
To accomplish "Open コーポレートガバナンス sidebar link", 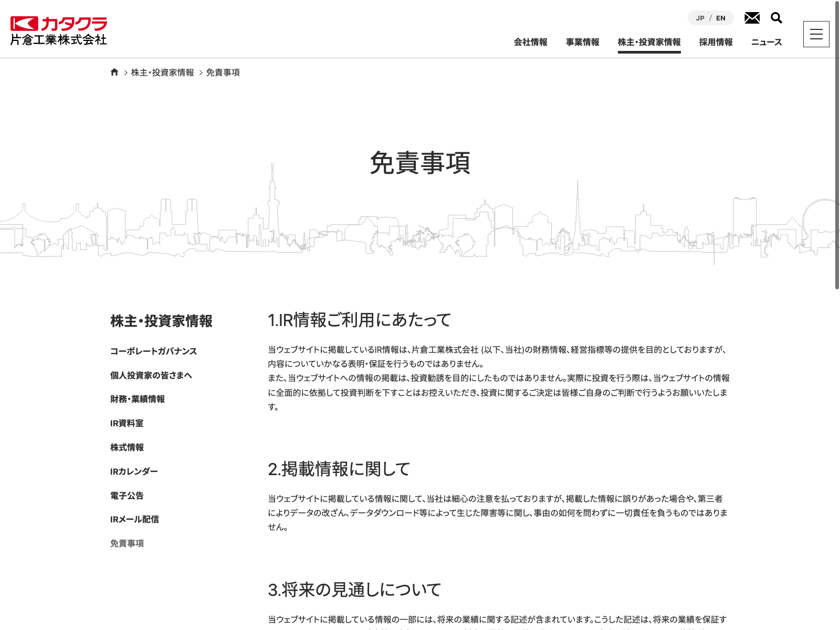I will coord(153,351).
